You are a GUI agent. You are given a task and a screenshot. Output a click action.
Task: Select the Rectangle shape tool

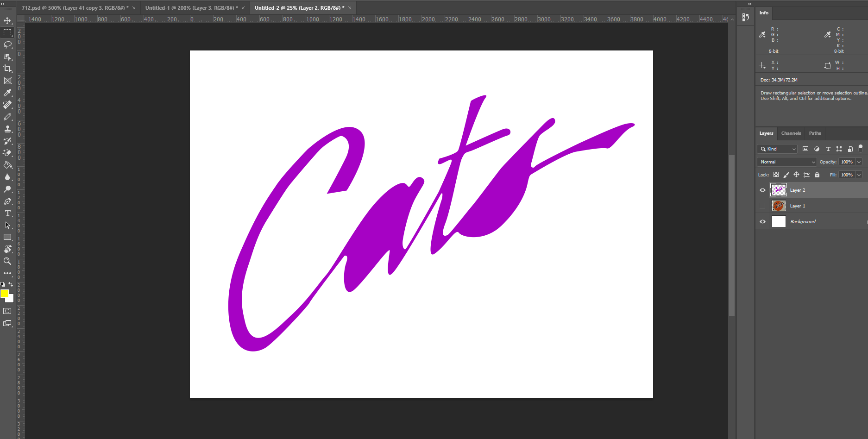point(7,237)
